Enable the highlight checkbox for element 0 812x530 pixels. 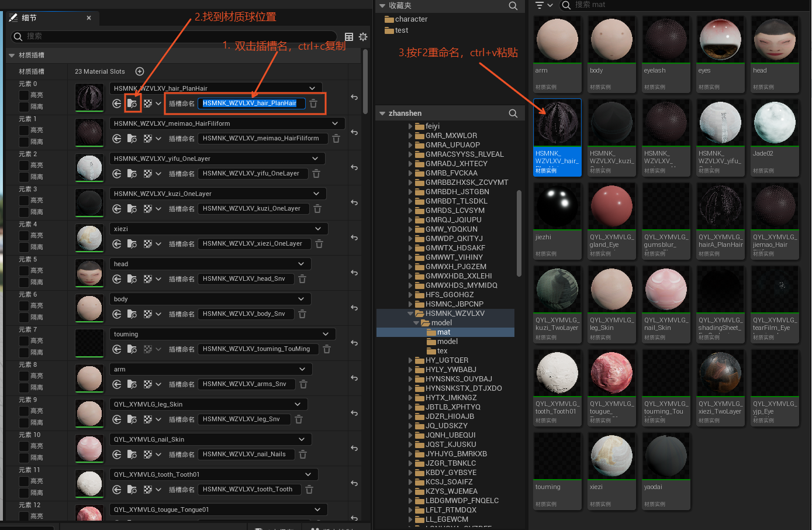click(x=24, y=95)
